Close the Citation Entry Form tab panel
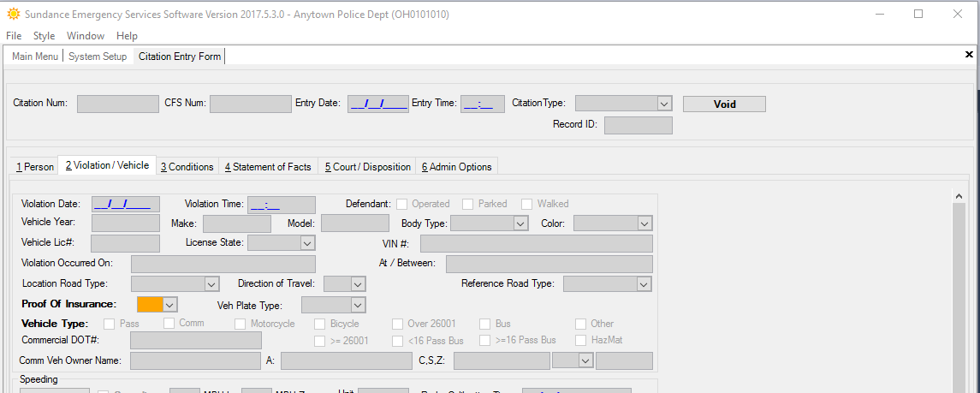 coord(969,54)
